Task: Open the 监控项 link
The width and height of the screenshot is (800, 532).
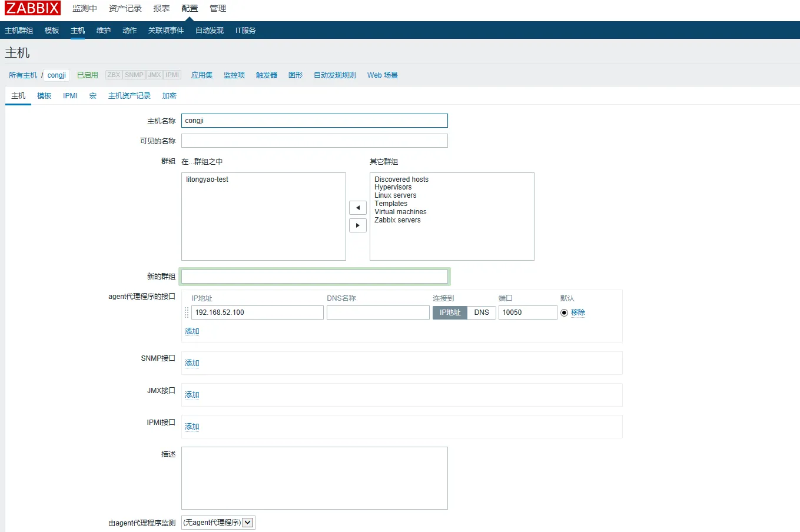Action: [x=234, y=75]
